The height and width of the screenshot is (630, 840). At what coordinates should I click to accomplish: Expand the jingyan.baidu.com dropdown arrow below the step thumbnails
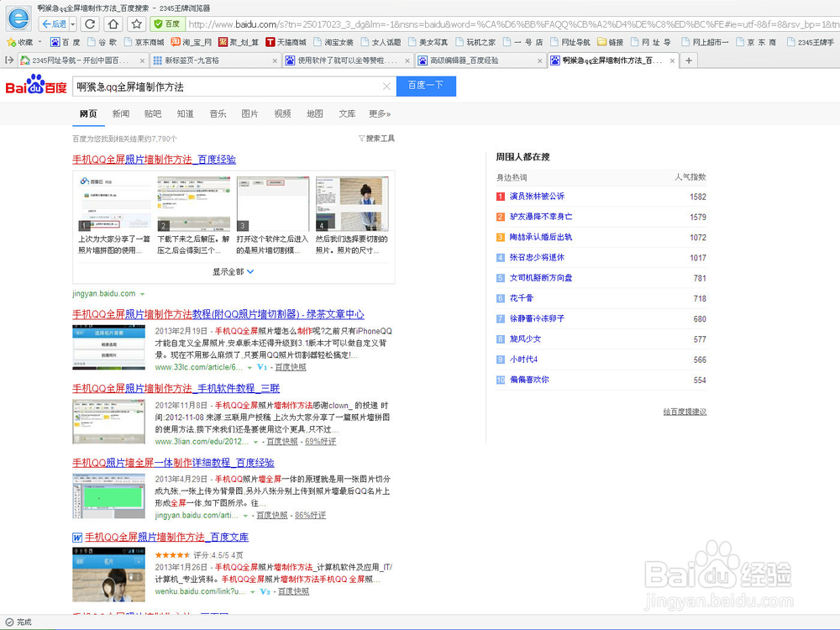point(143,294)
